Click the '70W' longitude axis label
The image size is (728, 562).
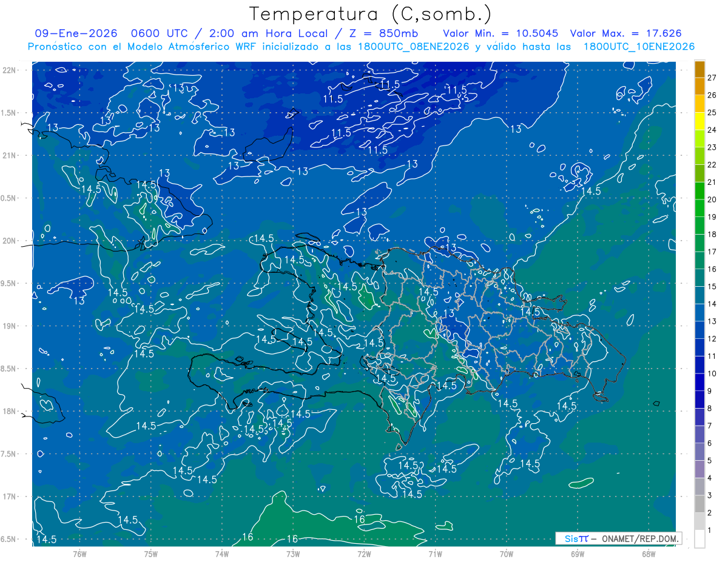coord(507,554)
